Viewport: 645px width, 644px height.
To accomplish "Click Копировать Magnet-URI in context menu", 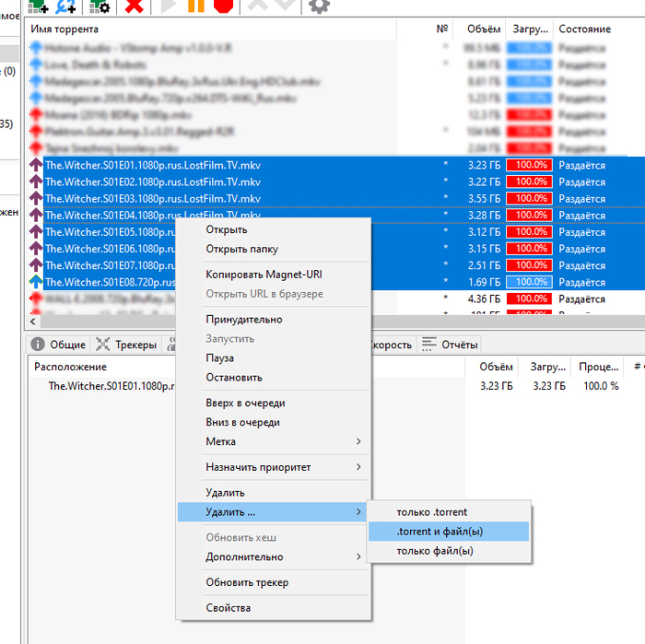I will pos(263,275).
